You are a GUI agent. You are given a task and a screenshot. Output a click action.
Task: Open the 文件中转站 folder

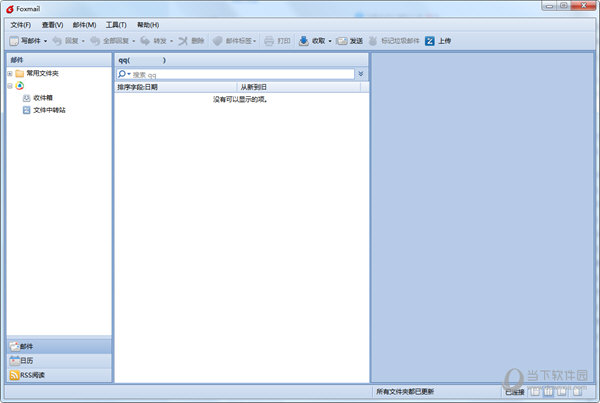point(49,110)
